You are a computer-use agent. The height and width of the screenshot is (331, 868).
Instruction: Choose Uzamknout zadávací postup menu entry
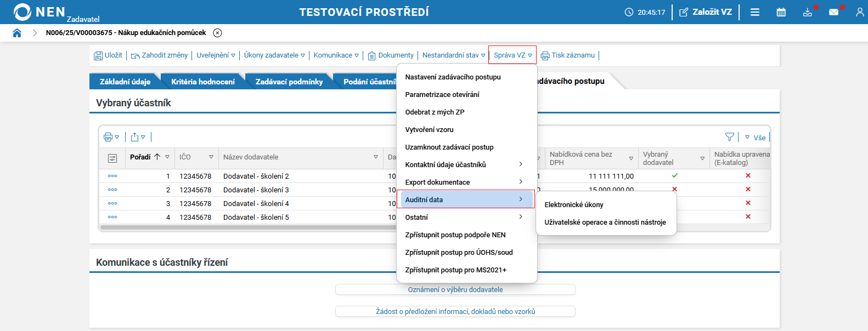click(x=449, y=147)
